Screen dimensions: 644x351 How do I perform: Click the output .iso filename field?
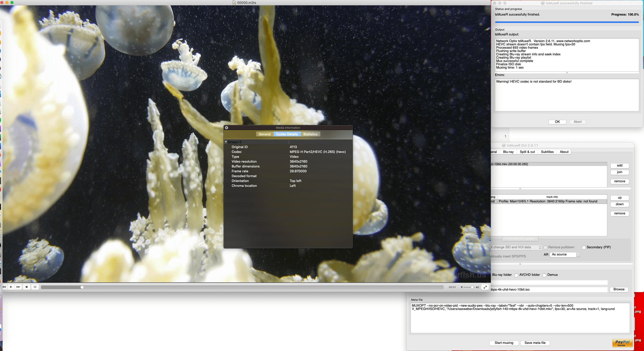pyautogui.click(x=549, y=290)
